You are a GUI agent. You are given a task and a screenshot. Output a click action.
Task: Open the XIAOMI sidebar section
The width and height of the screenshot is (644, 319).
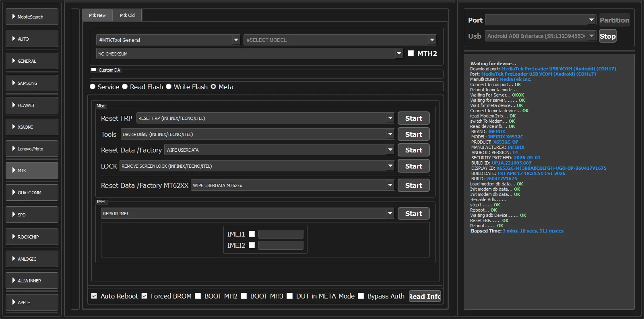(x=32, y=127)
